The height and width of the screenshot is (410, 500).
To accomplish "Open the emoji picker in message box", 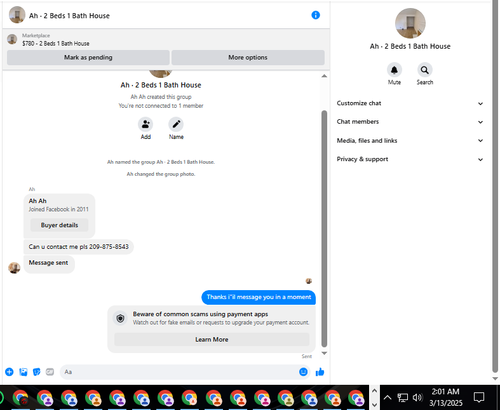I will [303, 372].
